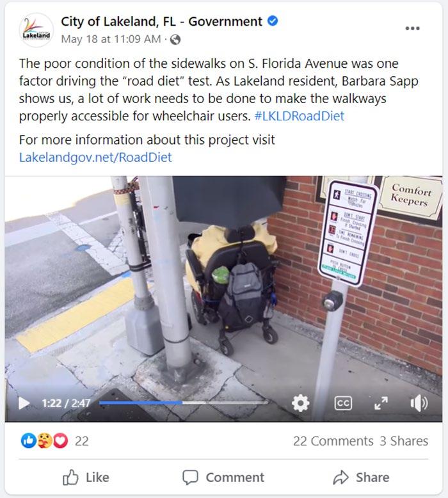Expand the video to fullscreen
448x498 pixels.
click(x=381, y=403)
